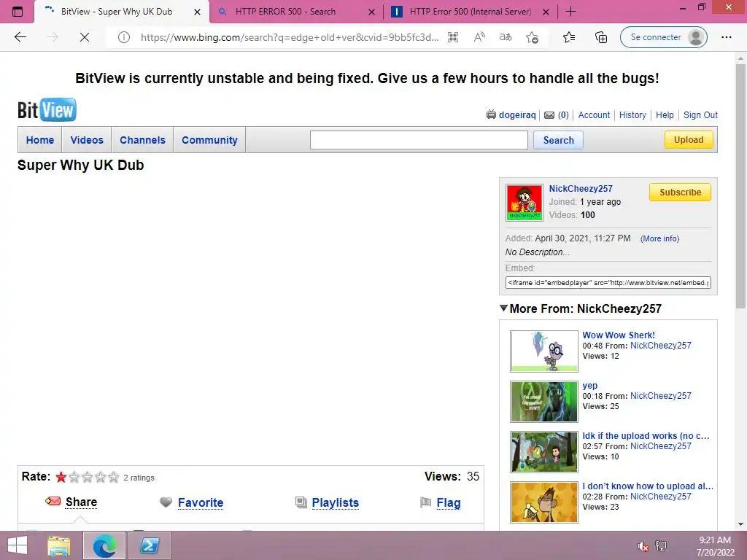This screenshot has width=747, height=560.
Task: Open Edge settings three-dots menu
Action: [x=726, y=37]
